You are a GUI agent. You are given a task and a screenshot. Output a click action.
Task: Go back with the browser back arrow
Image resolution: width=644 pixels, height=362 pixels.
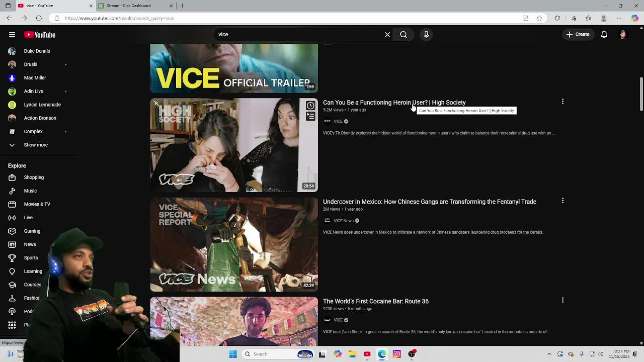(9, 18)
